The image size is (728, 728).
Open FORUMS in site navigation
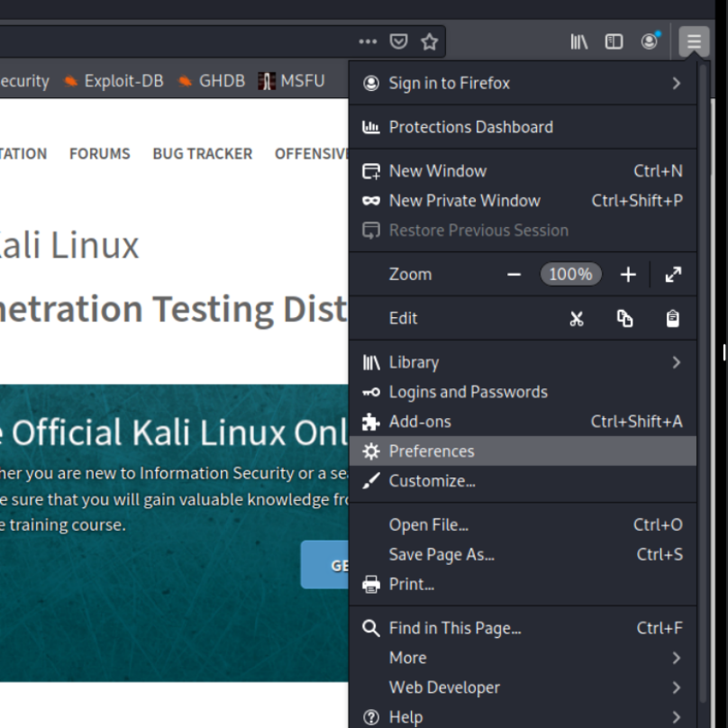point(100,154)
